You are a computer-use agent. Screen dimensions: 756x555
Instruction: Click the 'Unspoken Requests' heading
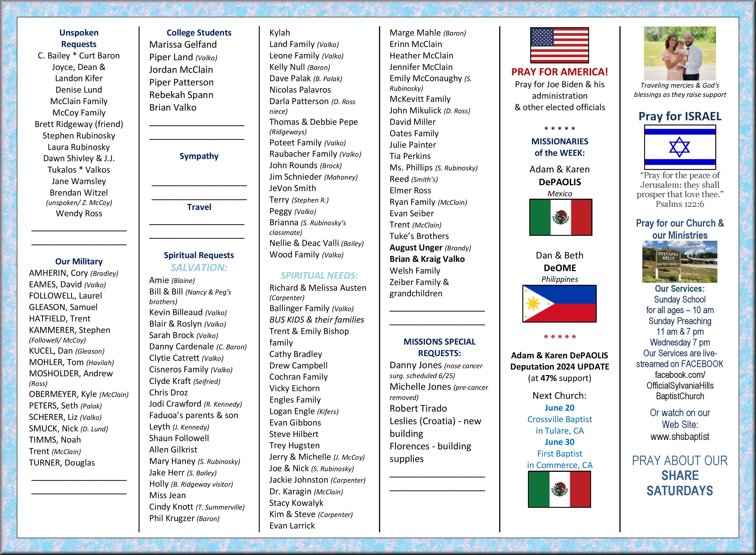79,38
